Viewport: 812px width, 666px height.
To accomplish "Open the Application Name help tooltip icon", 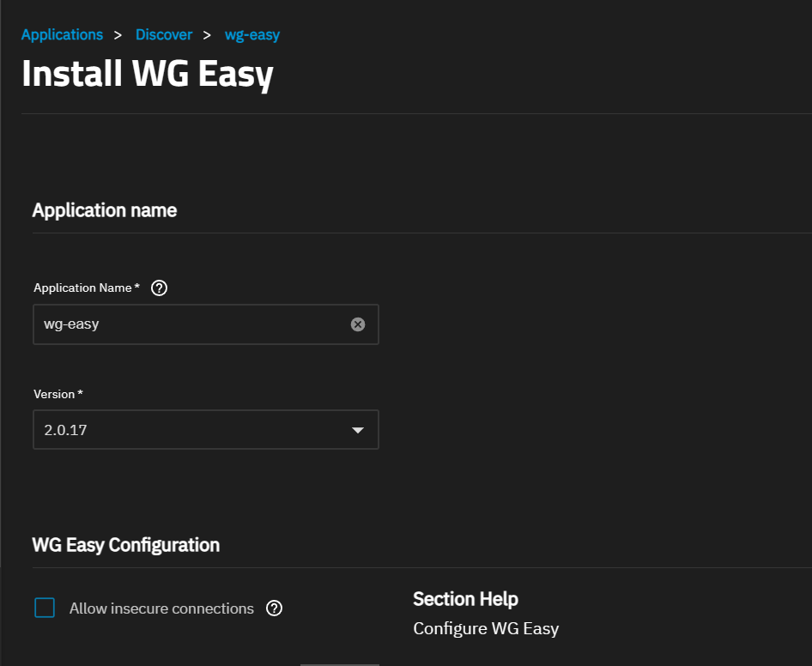I will click(x=159, y=288).
